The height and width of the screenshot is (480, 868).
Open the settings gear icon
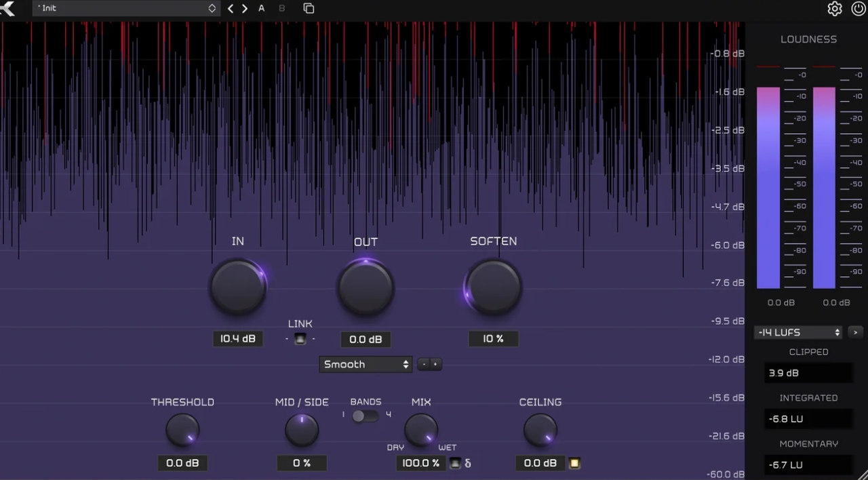(834, 9)
